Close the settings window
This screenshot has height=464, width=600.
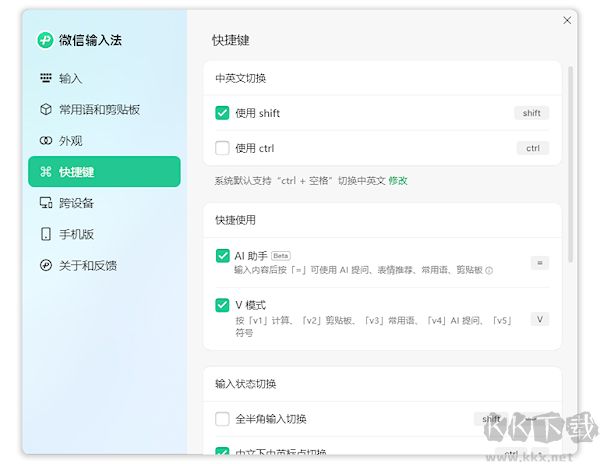pyautogui.click(x=567, y=20)
